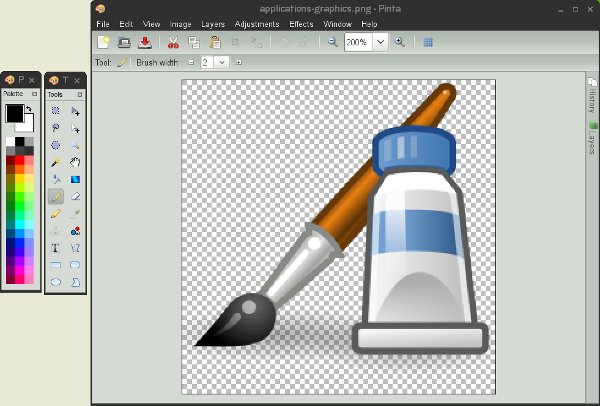Open the zoom percentage dropdown
The height and width of the screenshot is (406, 600).
380,42
